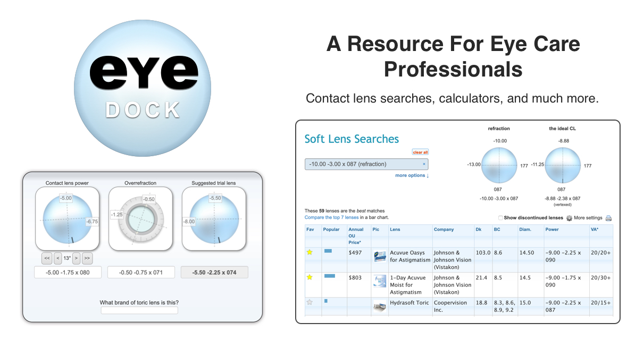Open Hydrasoft Toric lens name
644x348 pixels.
[x=409, y=303]
